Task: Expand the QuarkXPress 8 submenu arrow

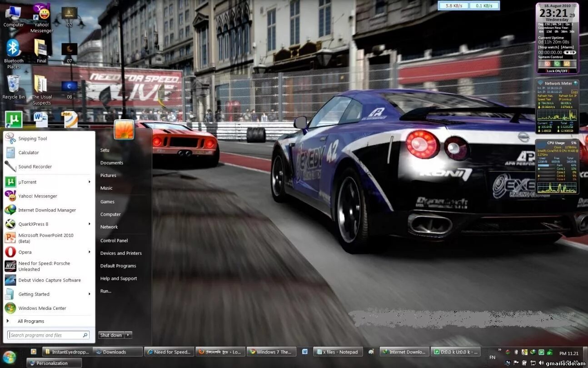Action: pyautogui.click(x=90, y=224)
